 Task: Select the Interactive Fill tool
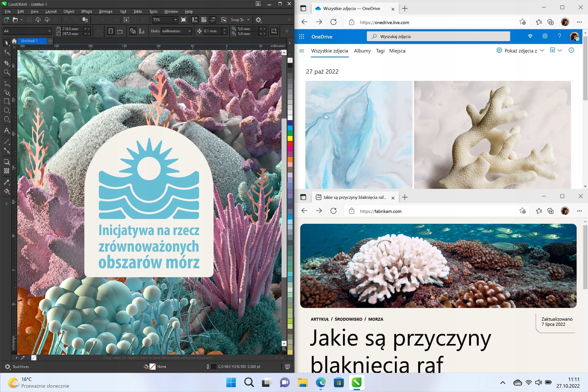coord(7,192)
